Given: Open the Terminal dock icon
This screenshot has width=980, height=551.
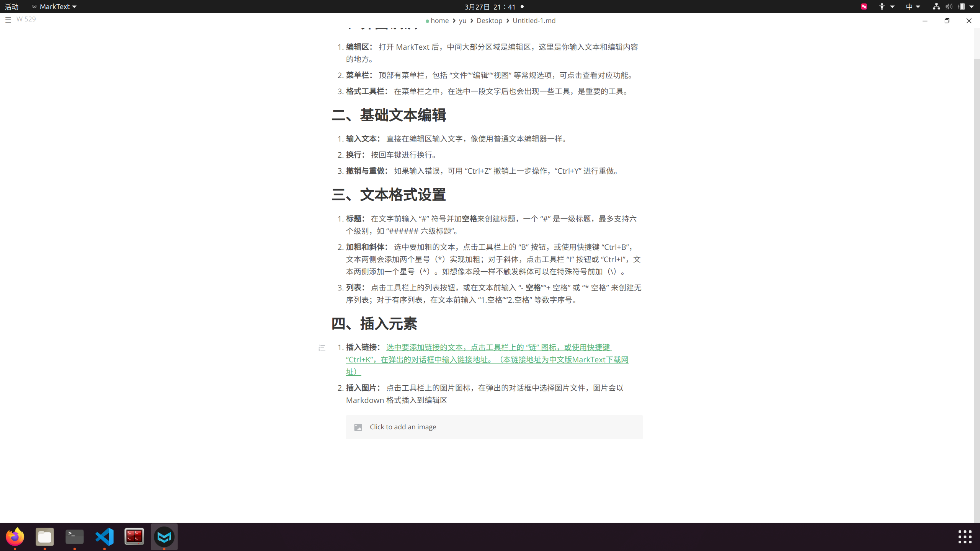Looking at the screenshot, I should click(x=75, y=536).
